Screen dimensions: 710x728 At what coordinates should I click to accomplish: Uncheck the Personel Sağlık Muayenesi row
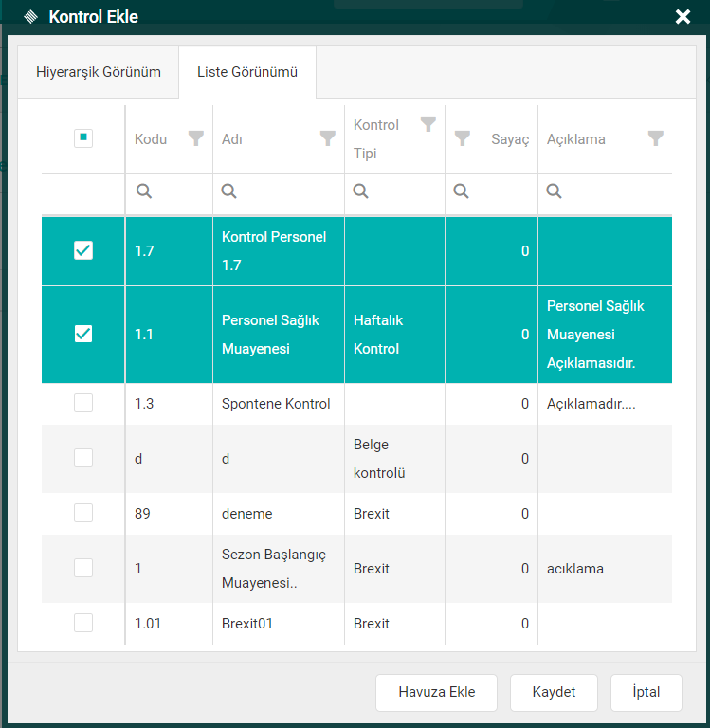pos(83,334)
